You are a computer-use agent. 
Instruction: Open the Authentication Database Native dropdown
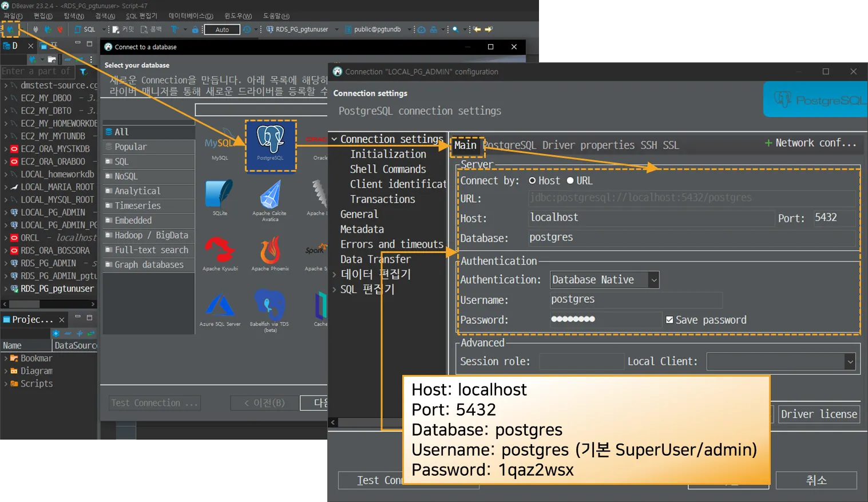(x=604, y=280)
